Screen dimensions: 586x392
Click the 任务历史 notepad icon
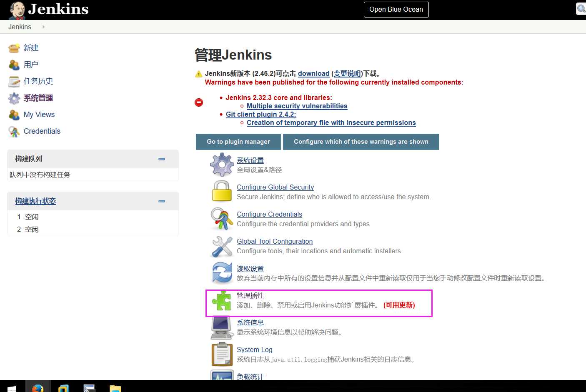pyautogui.click(x=14, y=82)
